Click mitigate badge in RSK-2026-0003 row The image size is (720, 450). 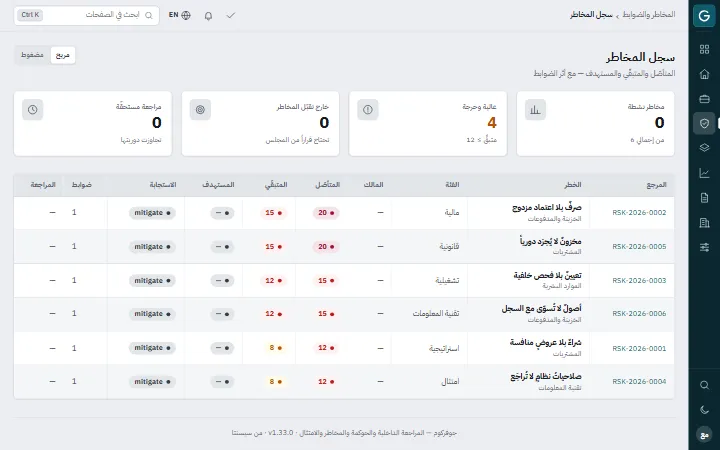click(x=152, y=281)
